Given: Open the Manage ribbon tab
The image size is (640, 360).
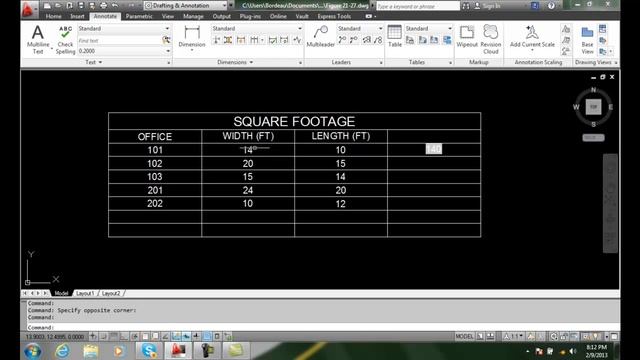Looking at the screenshot, I should click(x=193, y=16).
